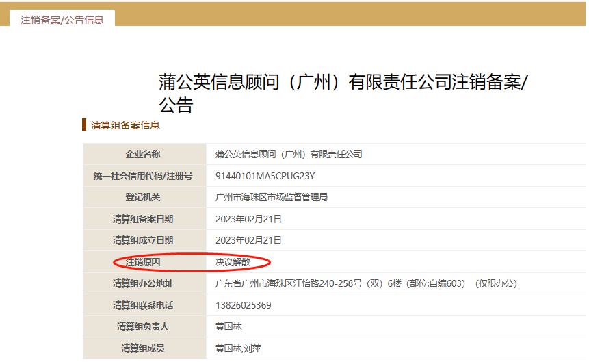Image resolution: width=589 pixels, height=364 pixels.
Task: Select the 企业名称 label cell
Action: [x=143, y=155]
